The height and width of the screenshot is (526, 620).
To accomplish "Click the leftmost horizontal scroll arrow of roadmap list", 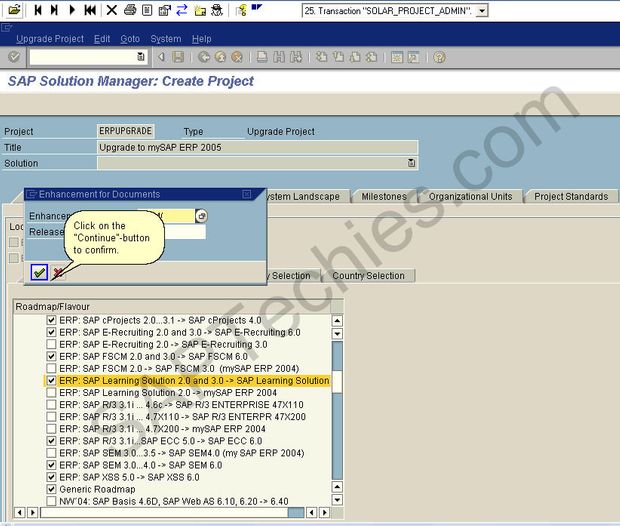I will tap(19, 513).
